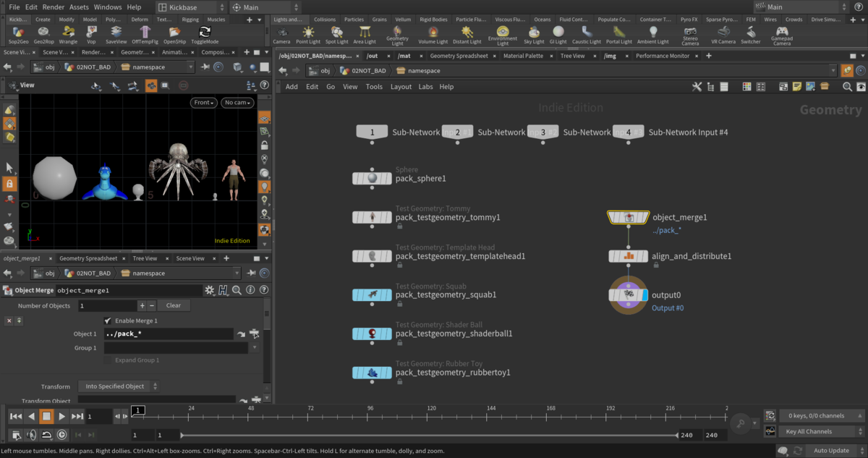The height and width of the screenshot is (458, 868).
Task: Click the OpenSHip shelf tool
Action: 175,35
